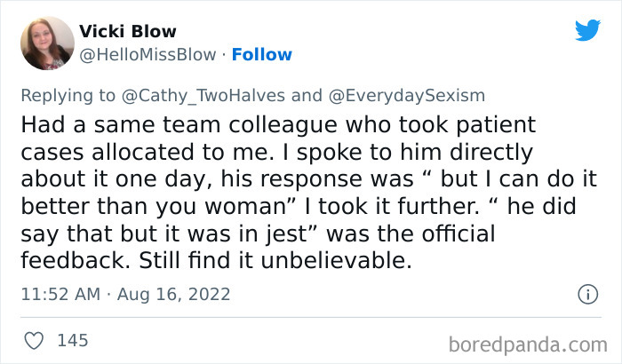Click the 11:52 AM timestamp
Image resolution: width=622 pixels, height=364 pixels.
[57, 293]
